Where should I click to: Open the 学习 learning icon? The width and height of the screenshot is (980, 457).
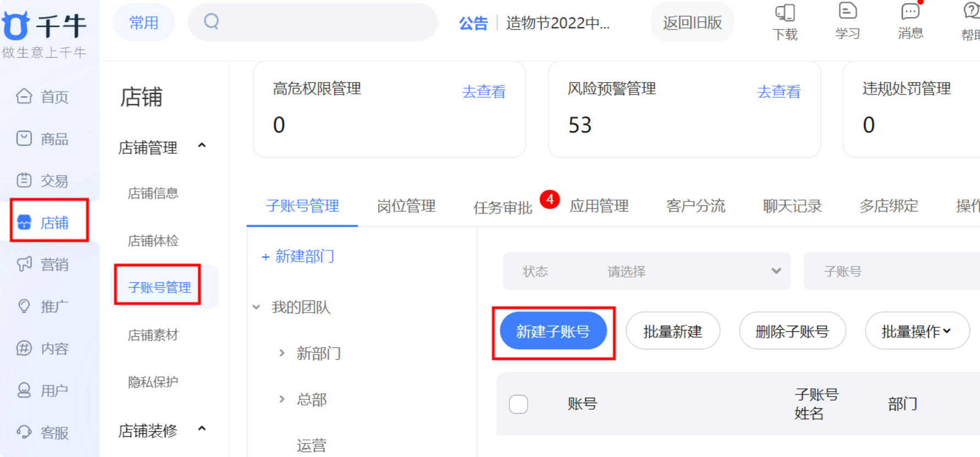(848, 12)
